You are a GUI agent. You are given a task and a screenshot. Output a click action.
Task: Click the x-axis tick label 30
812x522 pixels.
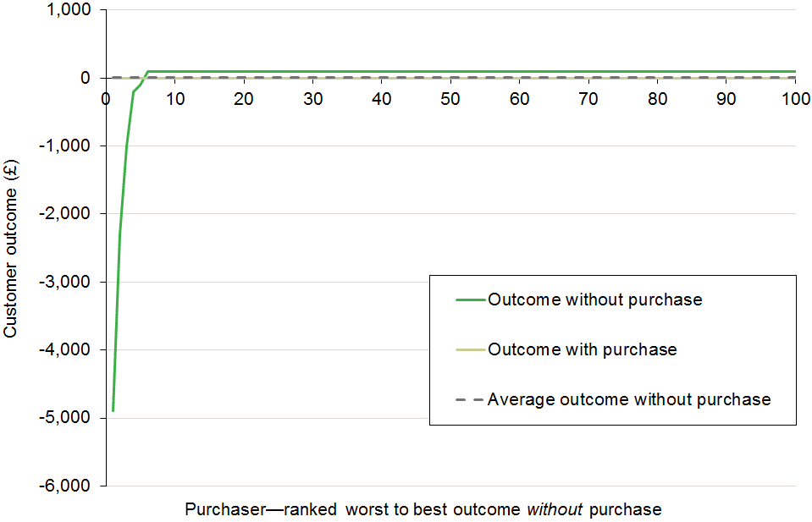[x=312, y=99]
